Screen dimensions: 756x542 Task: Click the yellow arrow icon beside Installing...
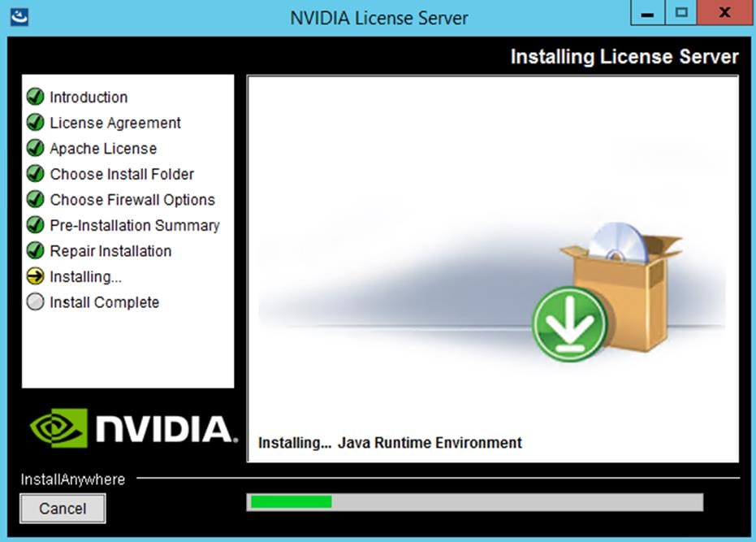(35, 276)
